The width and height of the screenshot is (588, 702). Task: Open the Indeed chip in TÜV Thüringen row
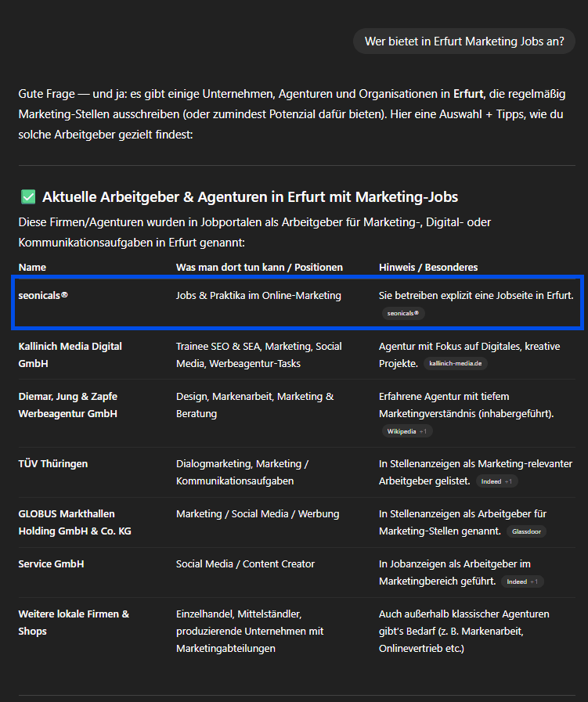[496, 482]
